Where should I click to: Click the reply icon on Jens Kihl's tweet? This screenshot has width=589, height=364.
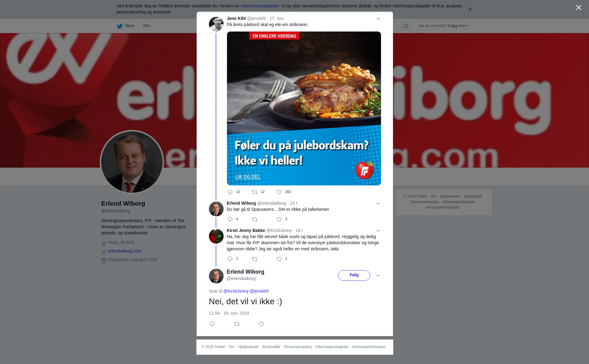click(230, 192)
